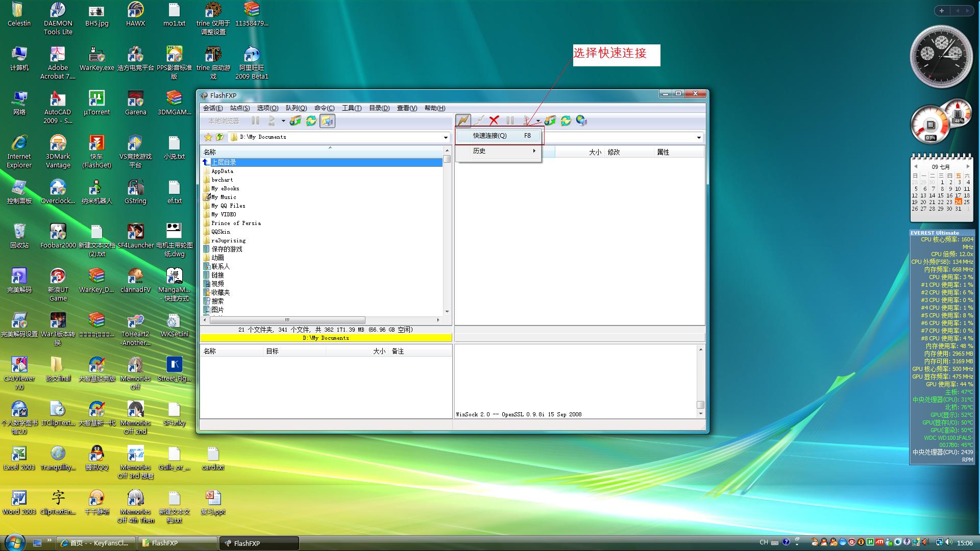Click the remote 属性 column header

tap(679, 152)
